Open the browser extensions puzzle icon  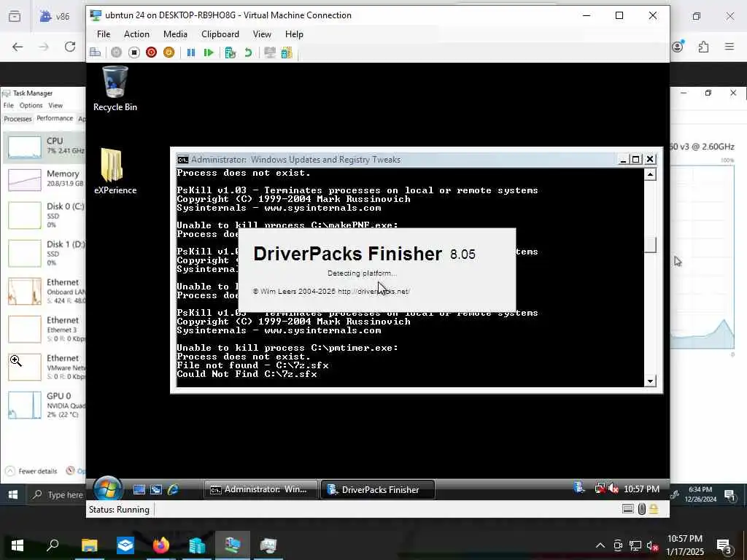point(703,47)
